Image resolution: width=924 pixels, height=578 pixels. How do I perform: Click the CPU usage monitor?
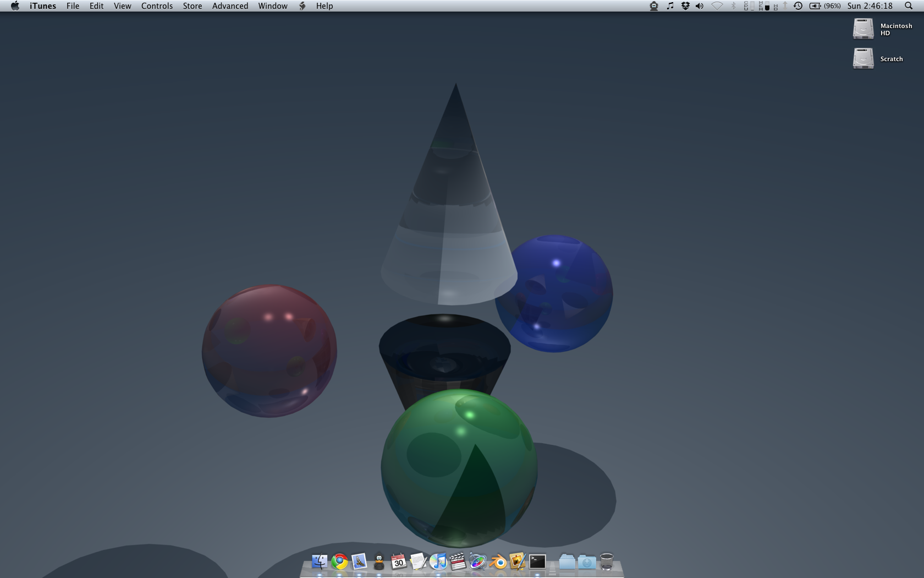coord(748,6)
